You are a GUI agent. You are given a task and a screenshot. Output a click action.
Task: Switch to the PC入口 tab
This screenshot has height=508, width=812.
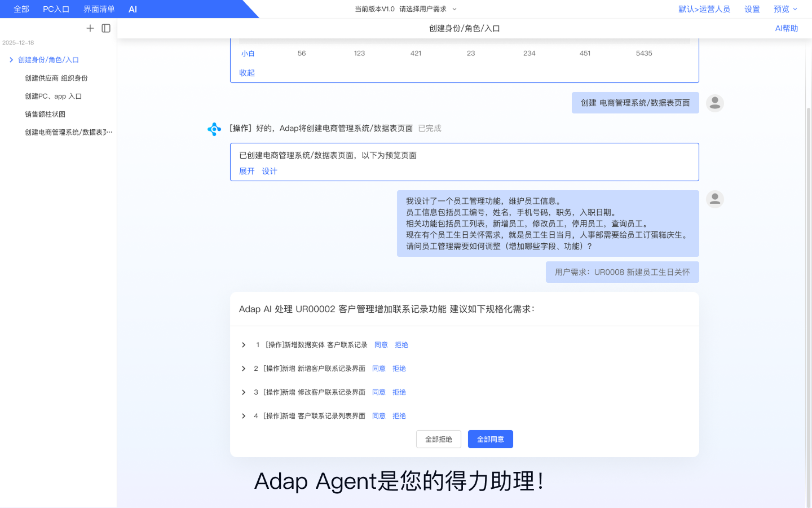pos(56,9)
